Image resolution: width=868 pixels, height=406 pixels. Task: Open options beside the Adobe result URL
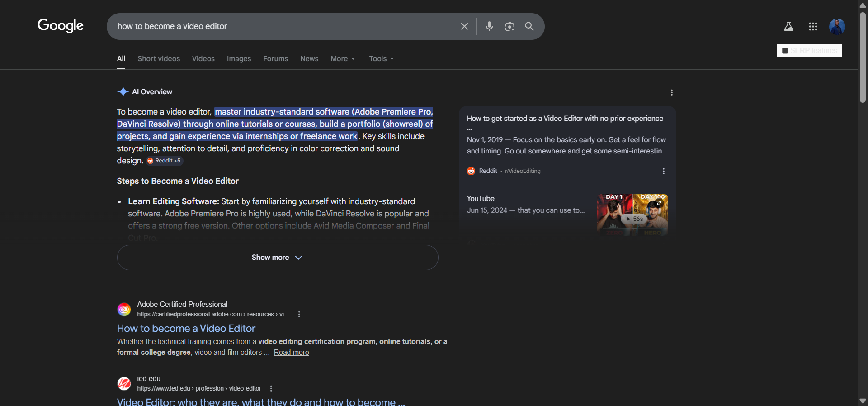click(299, 315)
